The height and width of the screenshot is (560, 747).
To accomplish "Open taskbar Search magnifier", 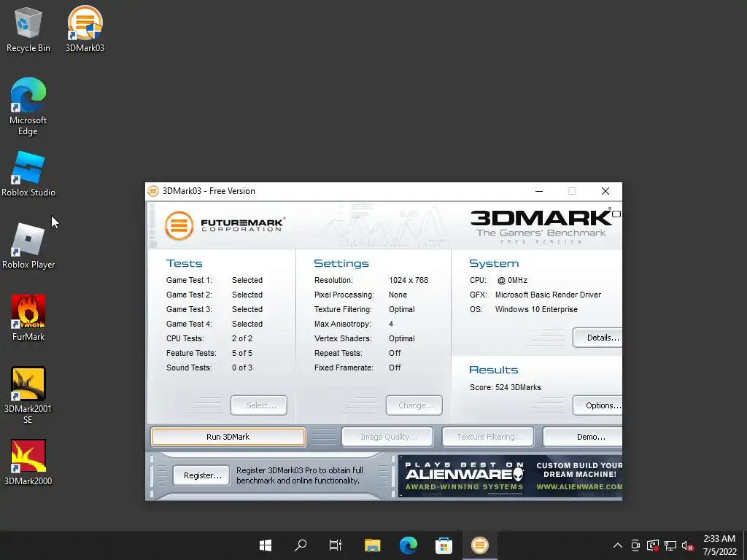I will (x=301, y=545).
